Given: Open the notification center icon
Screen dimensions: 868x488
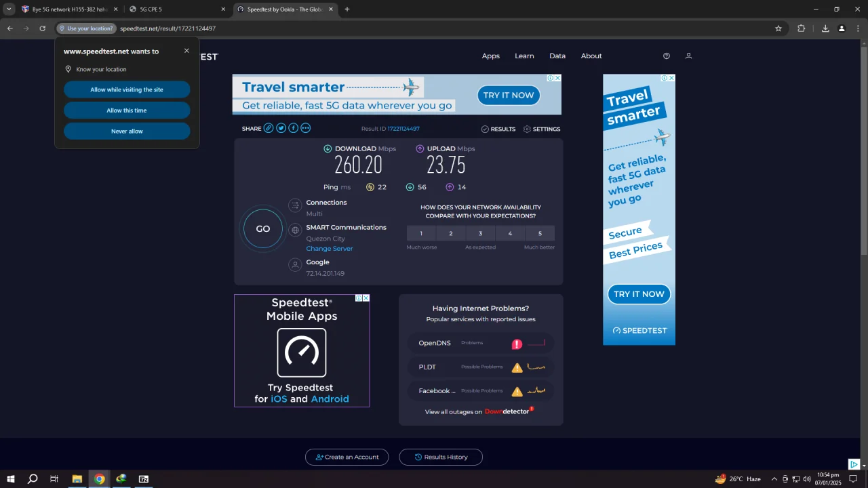Looking at the screenshot, I should [x=854, y=479].
